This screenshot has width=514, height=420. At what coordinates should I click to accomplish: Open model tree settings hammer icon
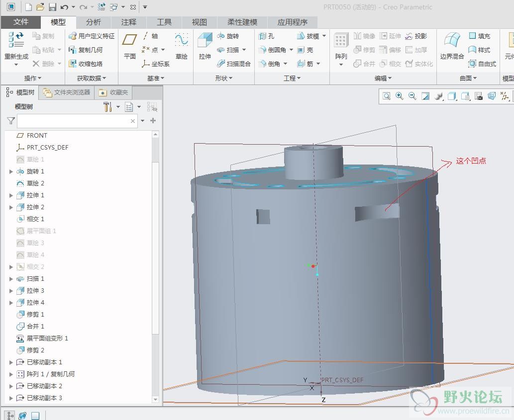tap(107, 107)
